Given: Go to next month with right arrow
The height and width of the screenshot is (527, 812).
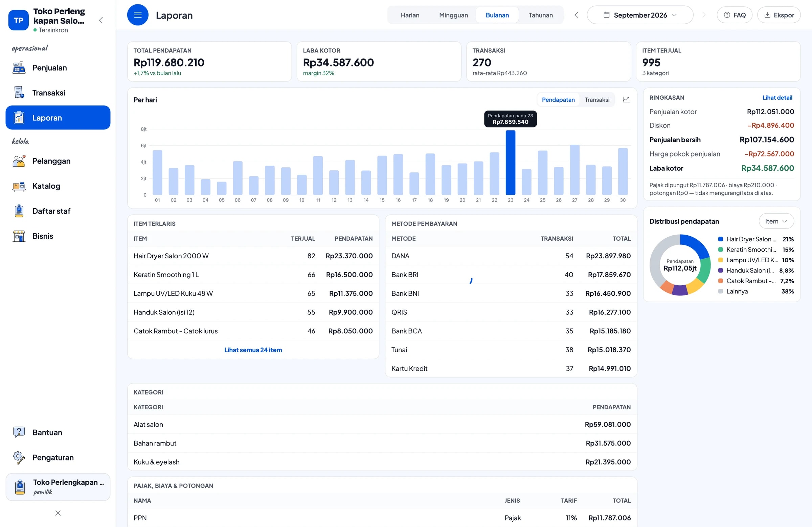Looking at the screenshot, I should pos(704,15).
